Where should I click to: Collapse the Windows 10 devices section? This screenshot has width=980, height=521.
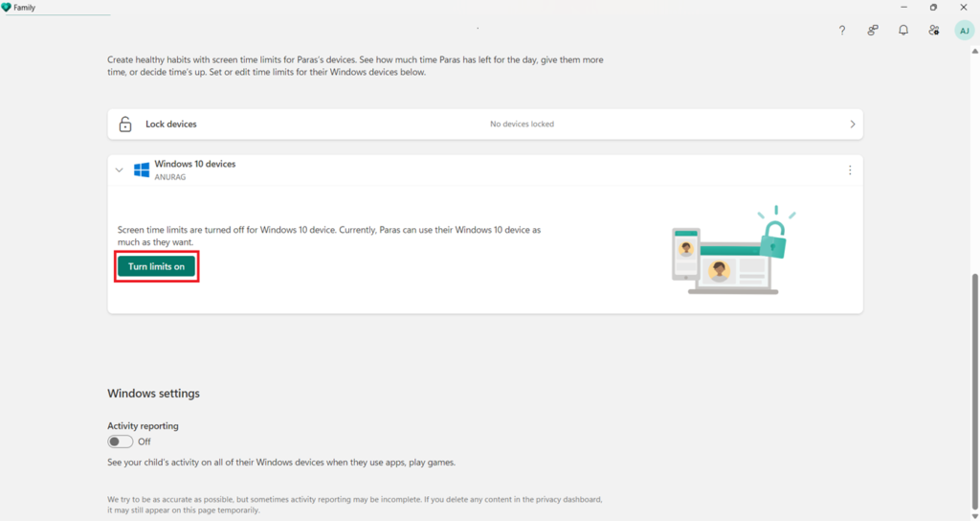pos(119,170)
